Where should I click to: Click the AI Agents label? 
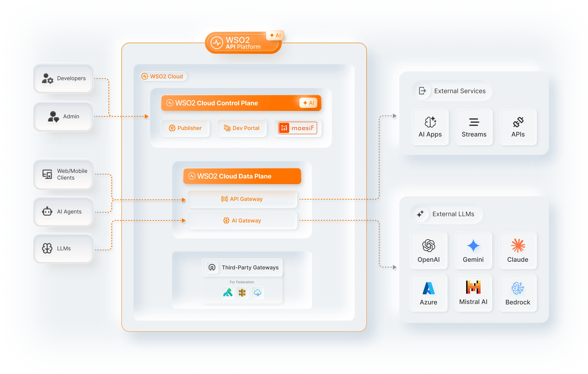click(69, 212)
